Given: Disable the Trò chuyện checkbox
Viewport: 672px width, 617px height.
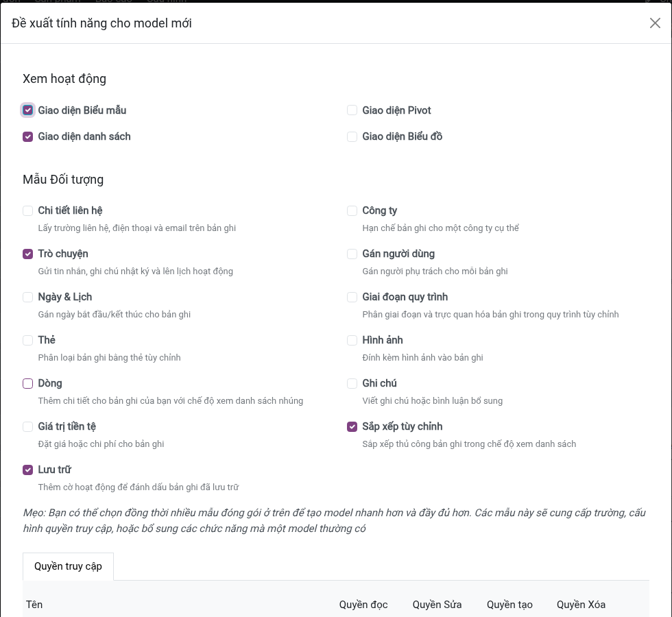Looking at the screenshot, I should pyautogui.click(x=28, y=254).
